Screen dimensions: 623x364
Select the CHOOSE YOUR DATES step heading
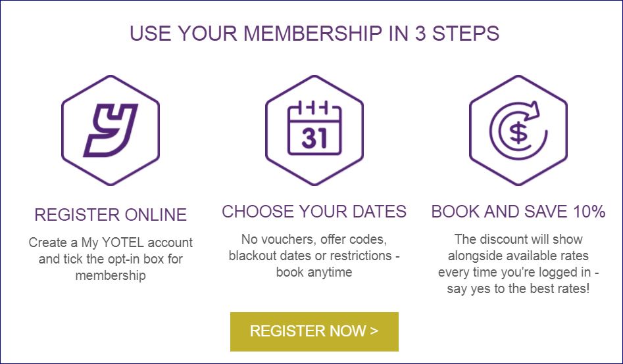point(314,212)
